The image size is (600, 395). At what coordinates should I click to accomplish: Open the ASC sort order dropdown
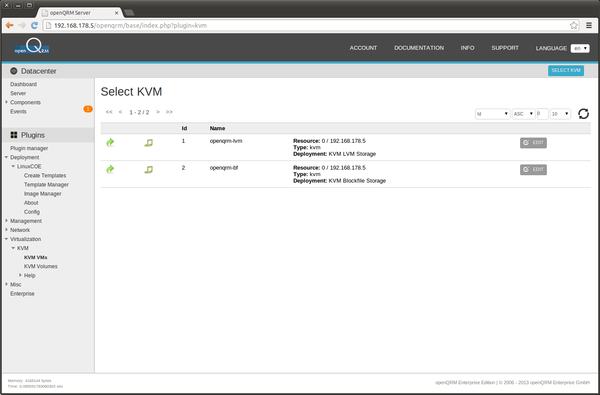[x=523, y=114]
